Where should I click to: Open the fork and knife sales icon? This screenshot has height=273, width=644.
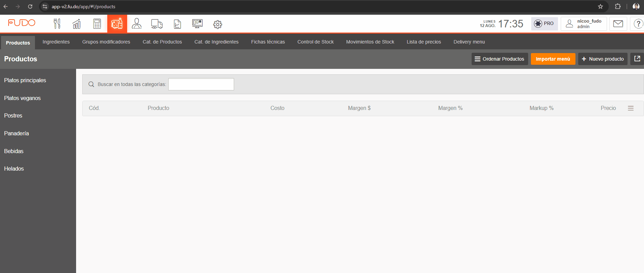tap(57, 24)
